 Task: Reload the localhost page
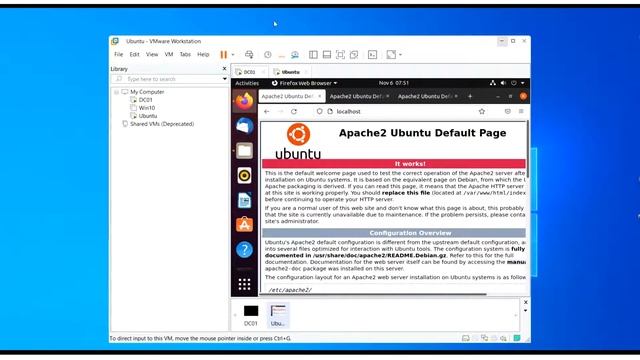294,111
